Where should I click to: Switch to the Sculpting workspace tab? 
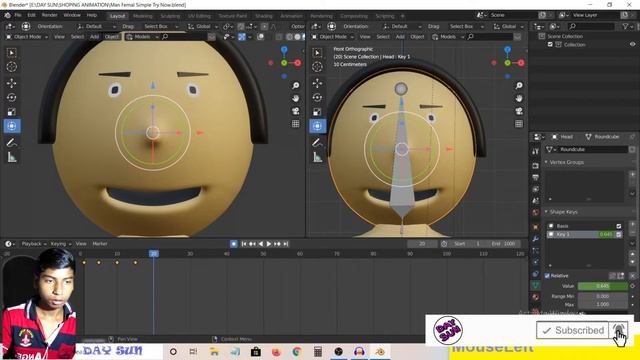pos(170,16)
